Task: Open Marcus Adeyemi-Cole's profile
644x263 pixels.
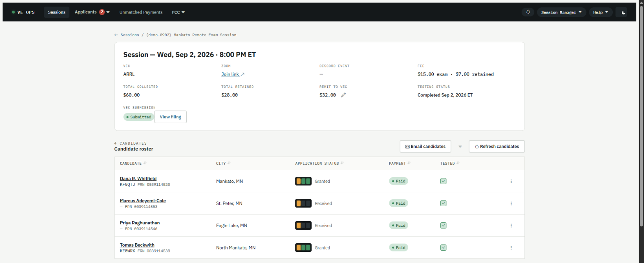Action: click(x=143, y=201)
